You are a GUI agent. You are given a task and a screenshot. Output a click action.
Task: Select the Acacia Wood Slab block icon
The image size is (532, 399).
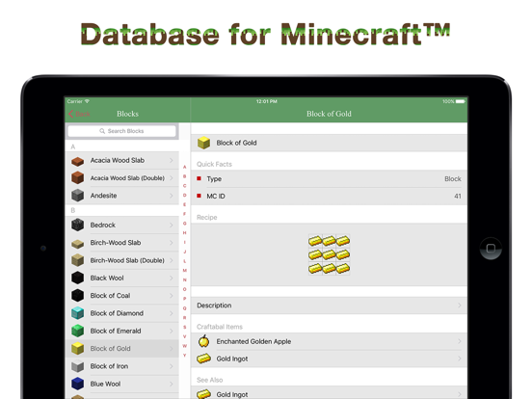(x=78, y=161)
